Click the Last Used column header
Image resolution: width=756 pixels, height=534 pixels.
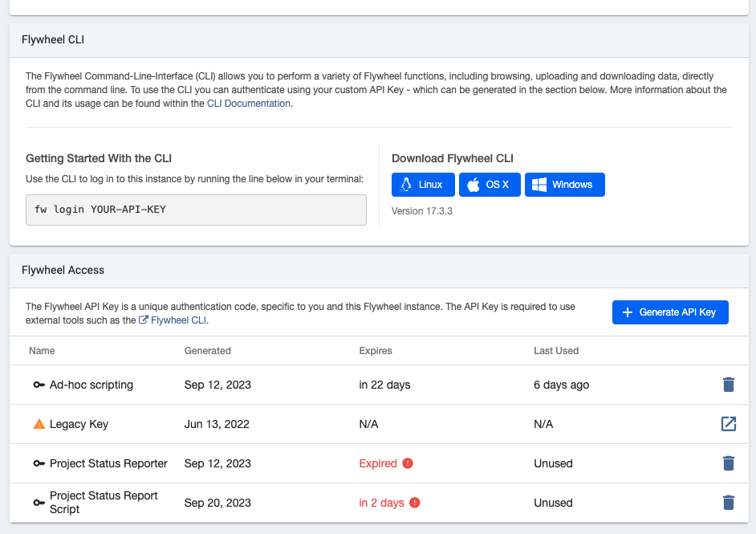coord(555,351)
